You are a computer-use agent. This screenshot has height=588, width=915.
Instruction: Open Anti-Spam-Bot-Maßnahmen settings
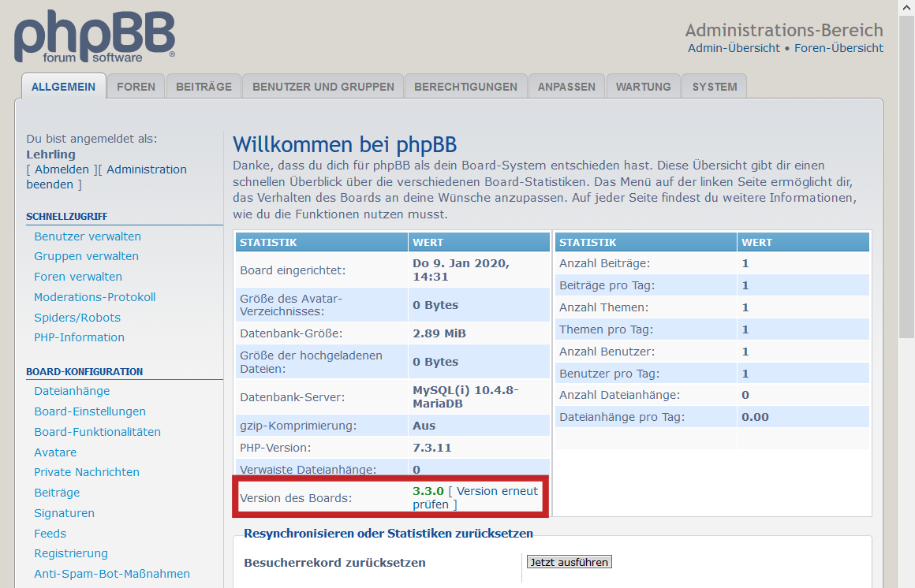[x=112, y=573]
